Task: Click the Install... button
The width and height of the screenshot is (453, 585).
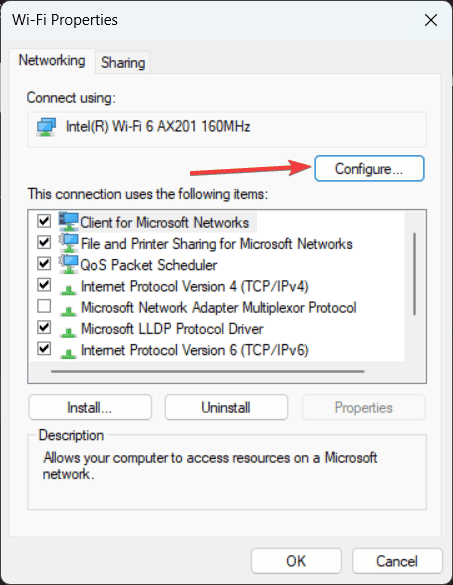Action: [x=90, y=407]
